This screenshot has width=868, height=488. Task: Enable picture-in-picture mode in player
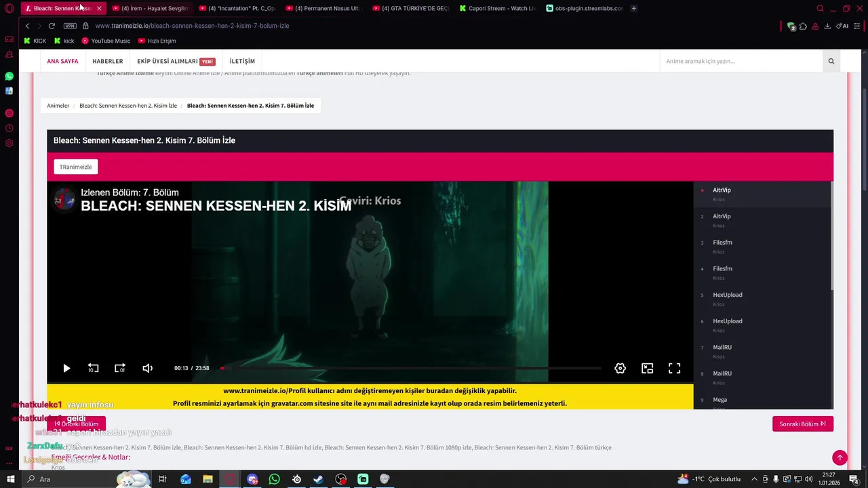coord(647,368)
